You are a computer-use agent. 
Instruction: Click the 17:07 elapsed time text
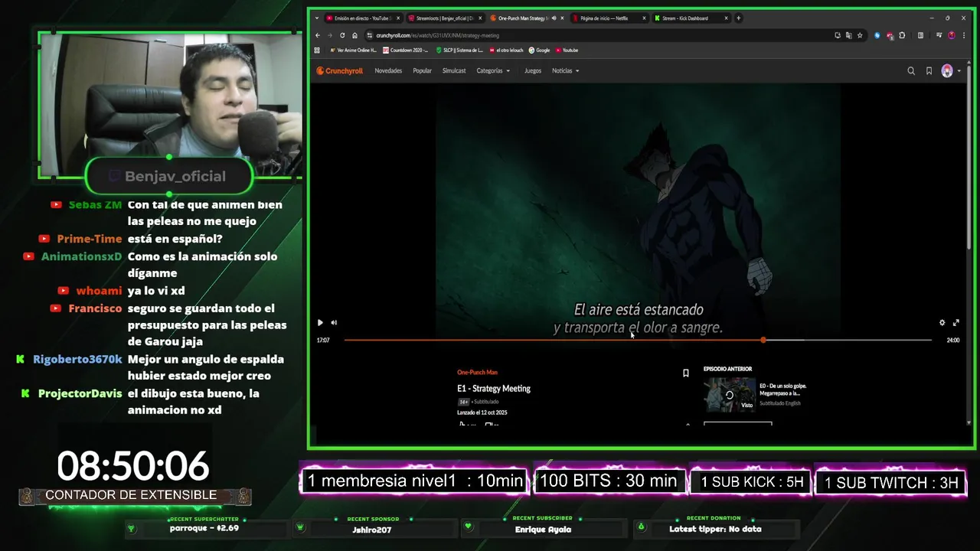coord(323,341)
